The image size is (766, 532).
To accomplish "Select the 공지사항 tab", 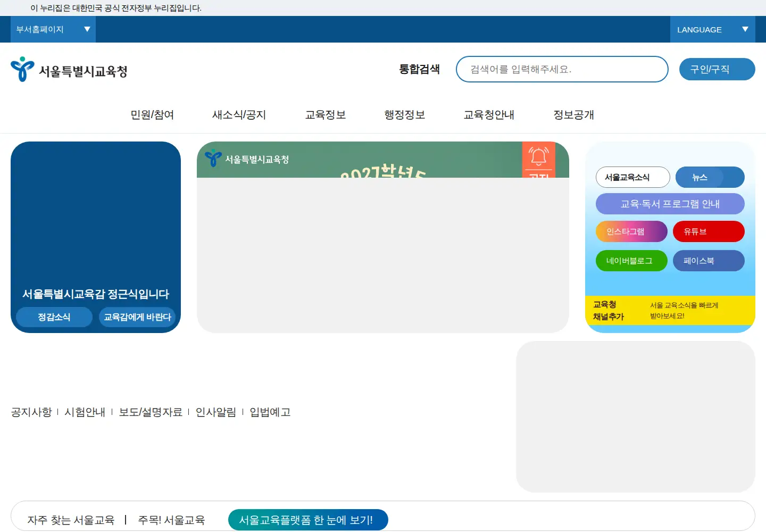I will [x=31, y=412].
